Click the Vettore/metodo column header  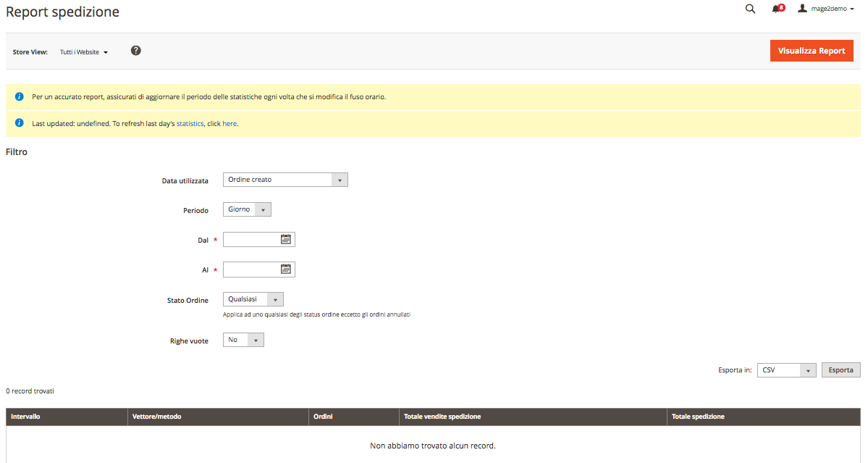click(218, 417)
